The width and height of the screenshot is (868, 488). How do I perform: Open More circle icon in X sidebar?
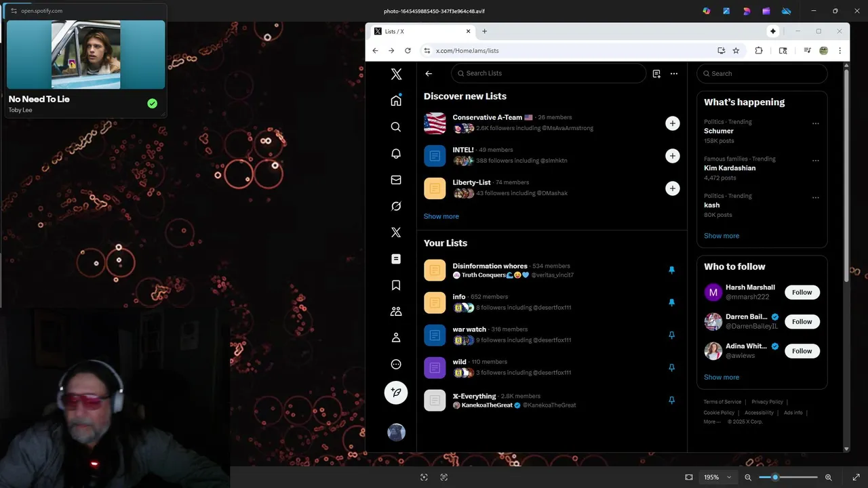[x=396, y=364]
